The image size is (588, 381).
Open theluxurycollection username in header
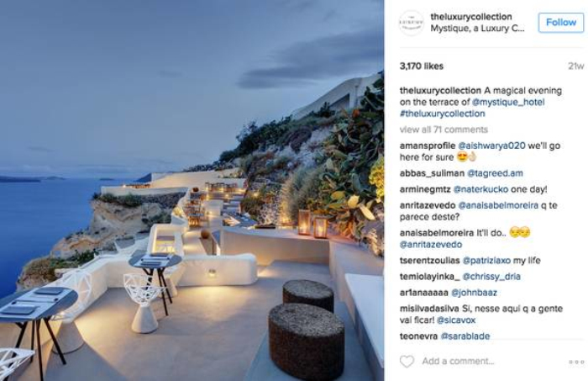(471, 17)
